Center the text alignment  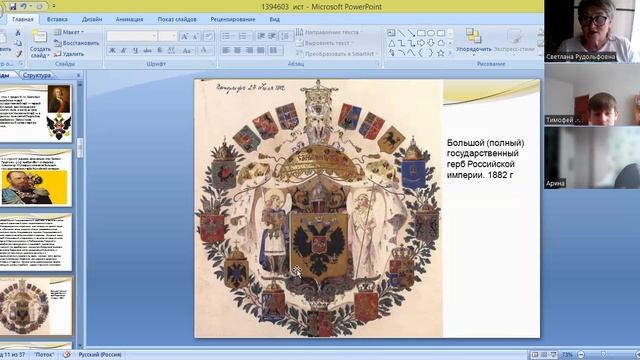tap(238, 50)
